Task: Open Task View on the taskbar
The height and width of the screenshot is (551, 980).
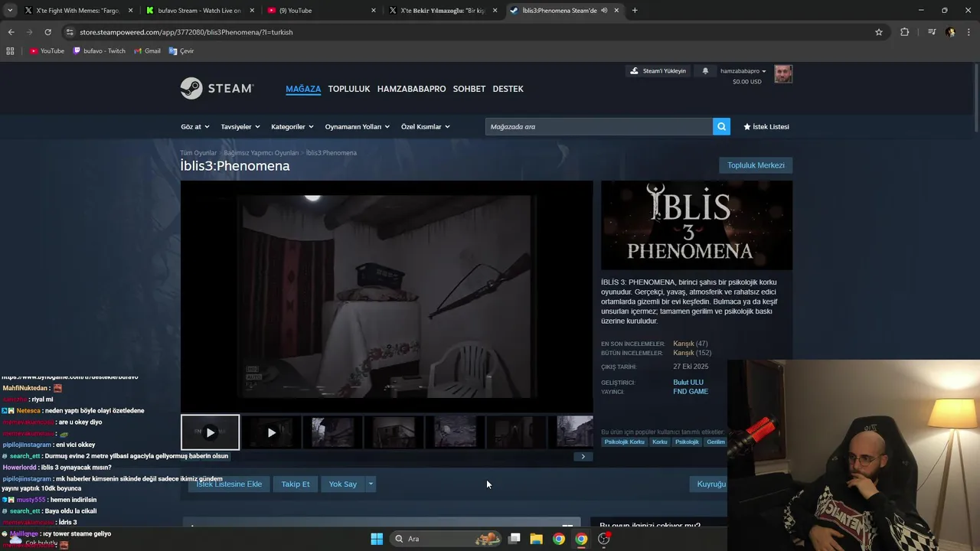Action: click(x=514, y=539)
